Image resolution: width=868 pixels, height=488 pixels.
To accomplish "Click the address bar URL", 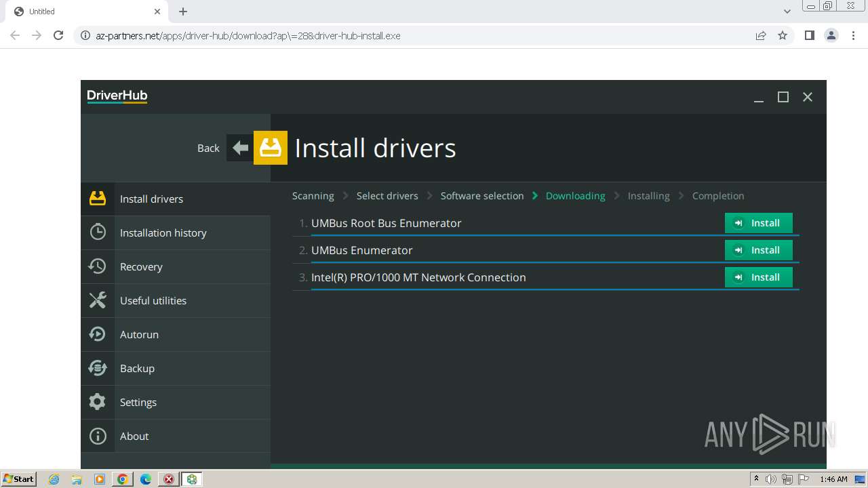I will 248,35.
